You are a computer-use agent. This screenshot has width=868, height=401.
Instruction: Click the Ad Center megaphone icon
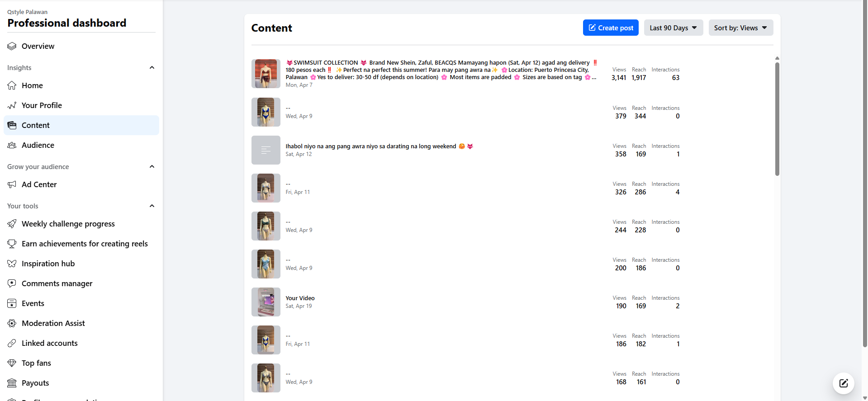tap(12, 184)
